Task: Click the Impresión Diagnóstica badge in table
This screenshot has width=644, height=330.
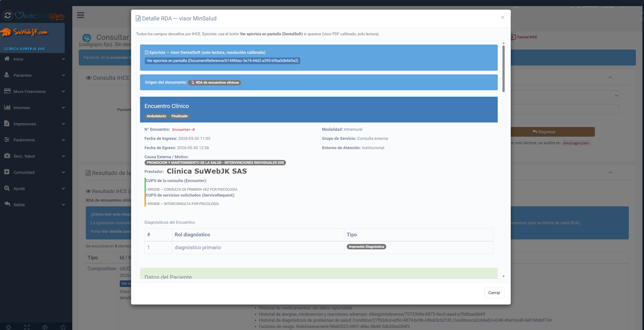Action: pyautogui.click(x=366, y=247)
